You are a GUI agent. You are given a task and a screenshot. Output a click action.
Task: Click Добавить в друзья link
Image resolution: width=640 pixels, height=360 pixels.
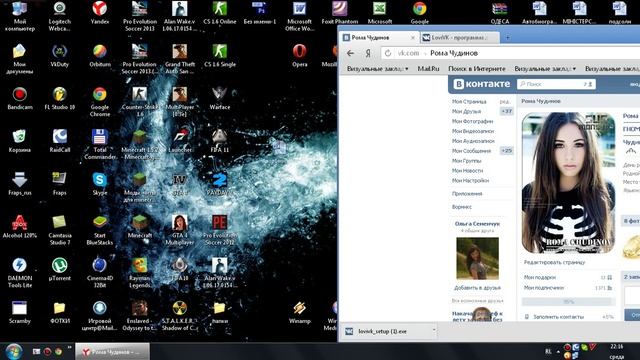tap(477, 288)
